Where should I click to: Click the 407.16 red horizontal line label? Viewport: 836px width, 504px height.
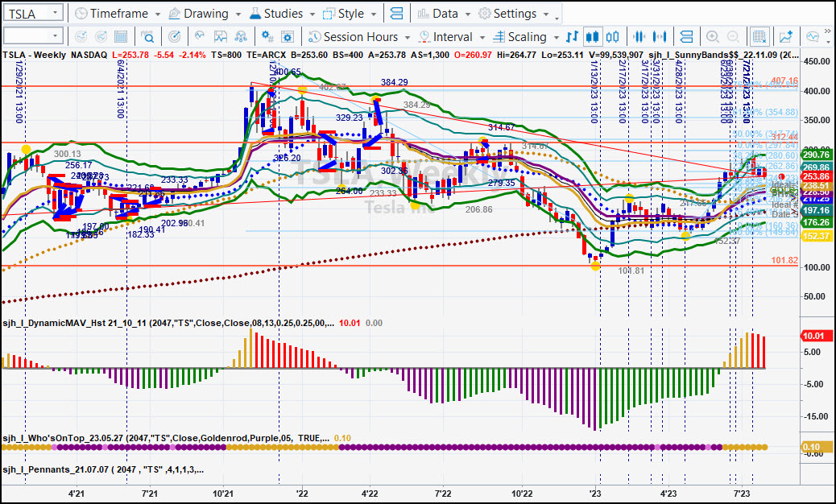pos(784,81)
